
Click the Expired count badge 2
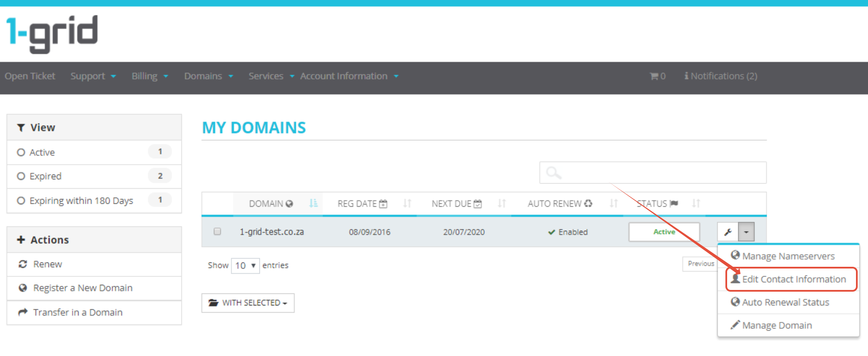click(160, 176)
